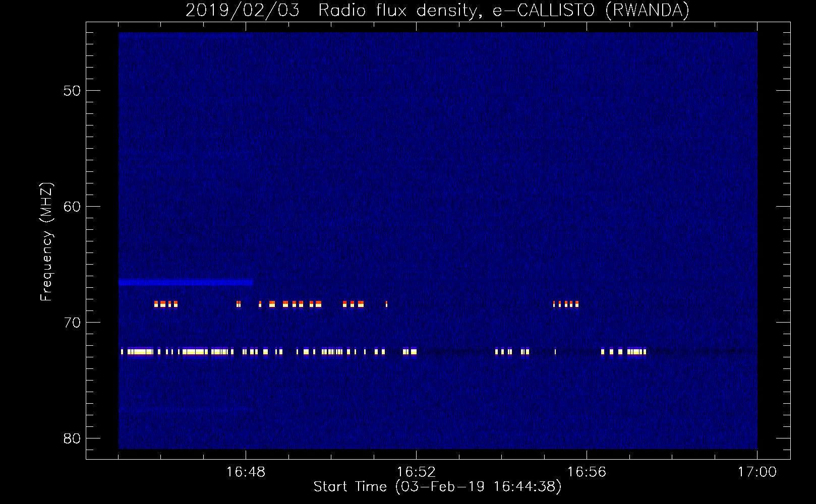Click the date "2019/02/03" in the title

point(243,11)
